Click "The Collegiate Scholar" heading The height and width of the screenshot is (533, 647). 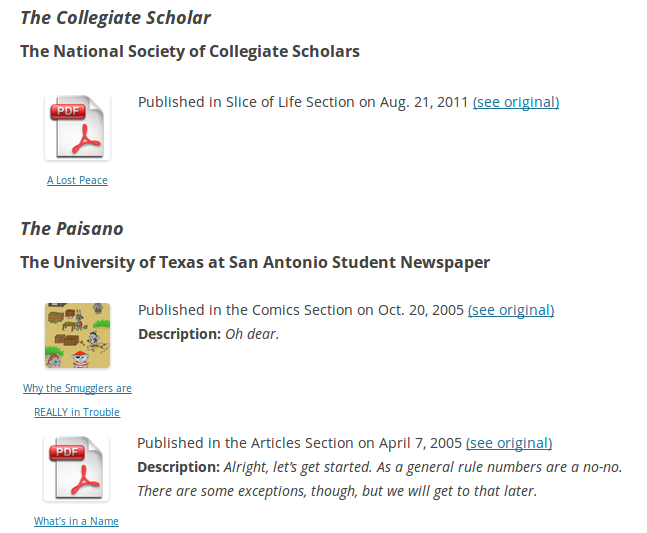tap(116, 18)
